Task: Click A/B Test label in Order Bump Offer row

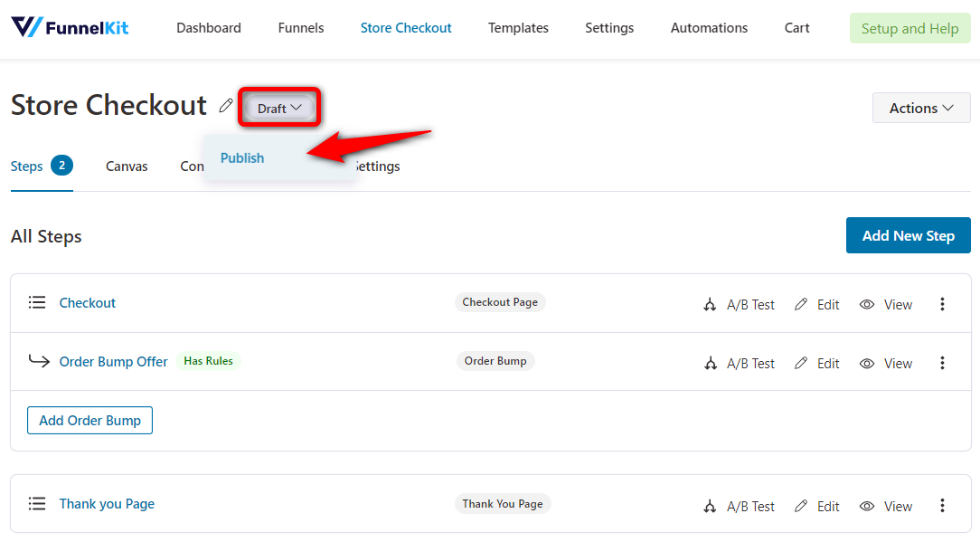Action: tap(750, 364)
